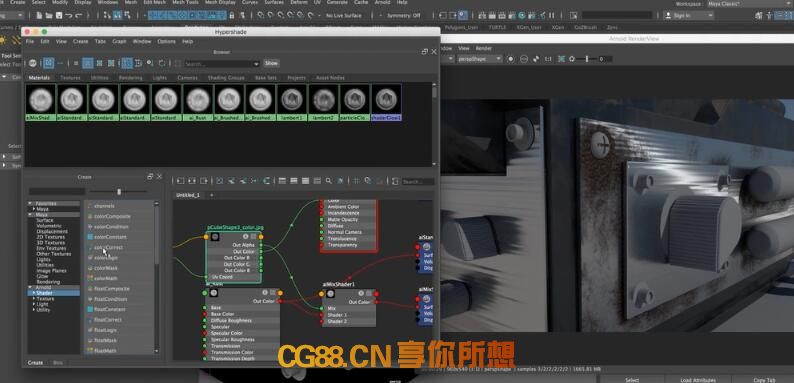Toggle the grid display icon in graph toolbar
The image size is (794, 383).
[356, 181]
